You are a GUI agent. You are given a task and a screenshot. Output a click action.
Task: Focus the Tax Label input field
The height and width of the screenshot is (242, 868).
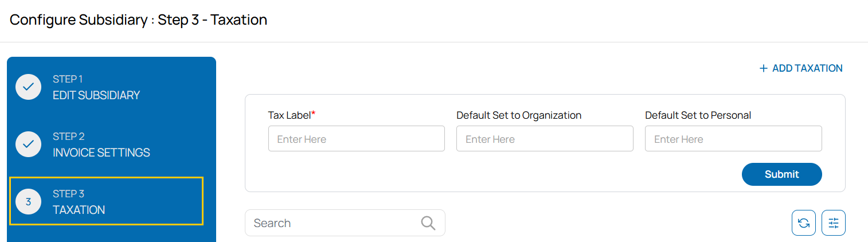pos(356,139)
